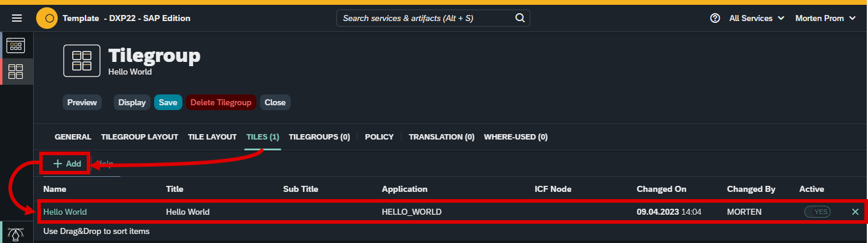Remove the Hello World tile row
The image size is (868, 243).
pos(855,212)
